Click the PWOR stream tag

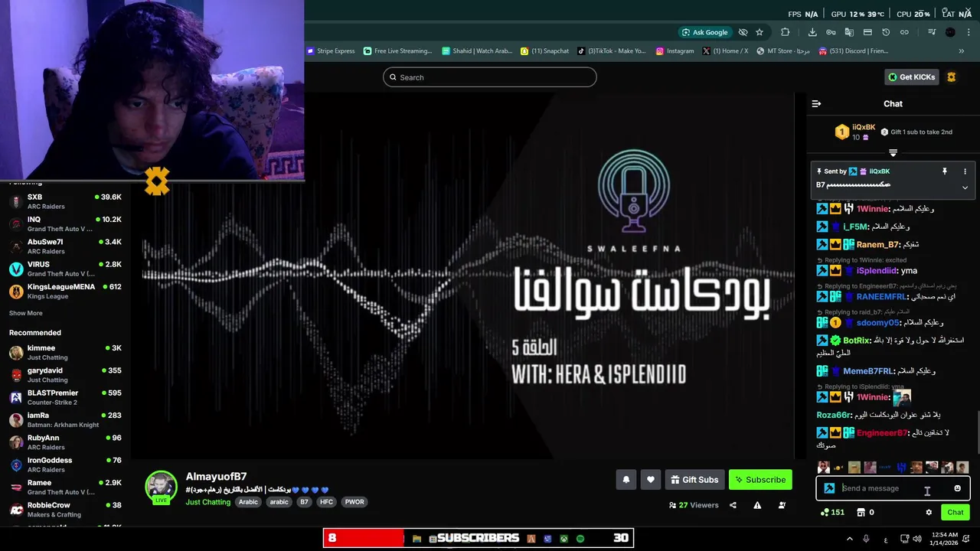click(x=354, y=502)
